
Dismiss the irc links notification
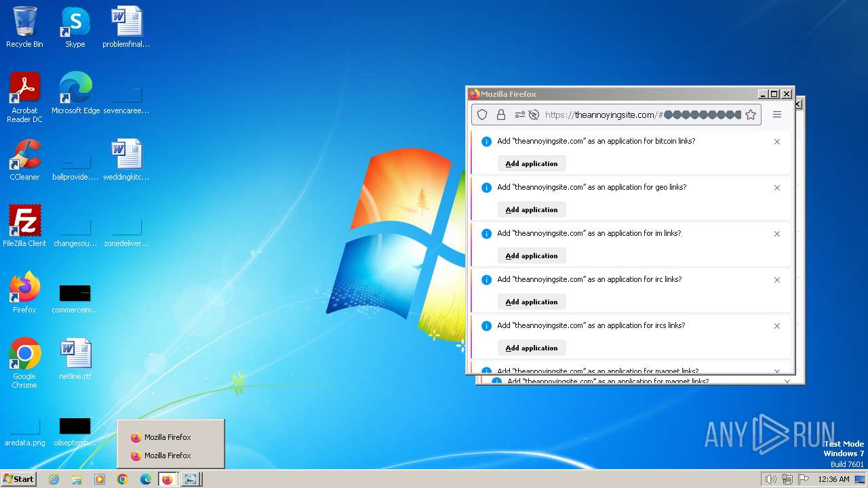777,280
